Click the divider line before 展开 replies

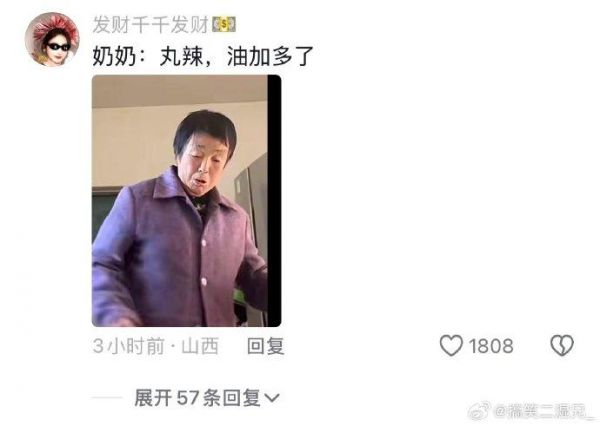click(107, 398)
